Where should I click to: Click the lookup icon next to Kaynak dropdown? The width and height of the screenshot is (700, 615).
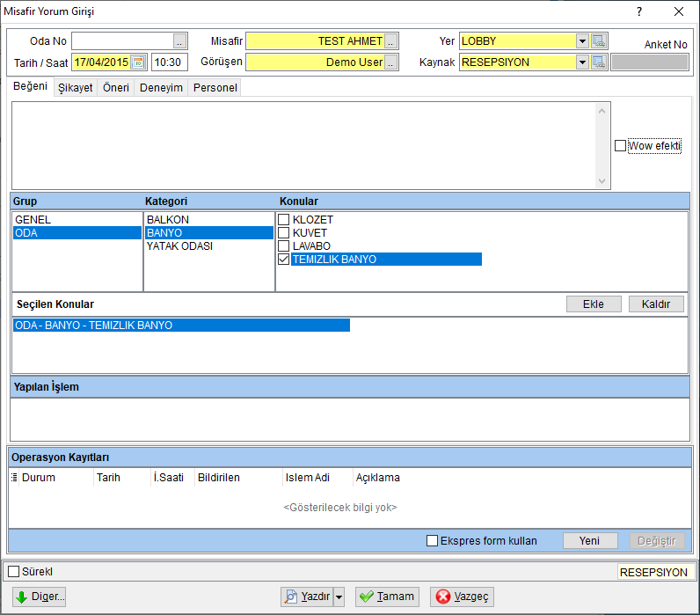point(598,62)
